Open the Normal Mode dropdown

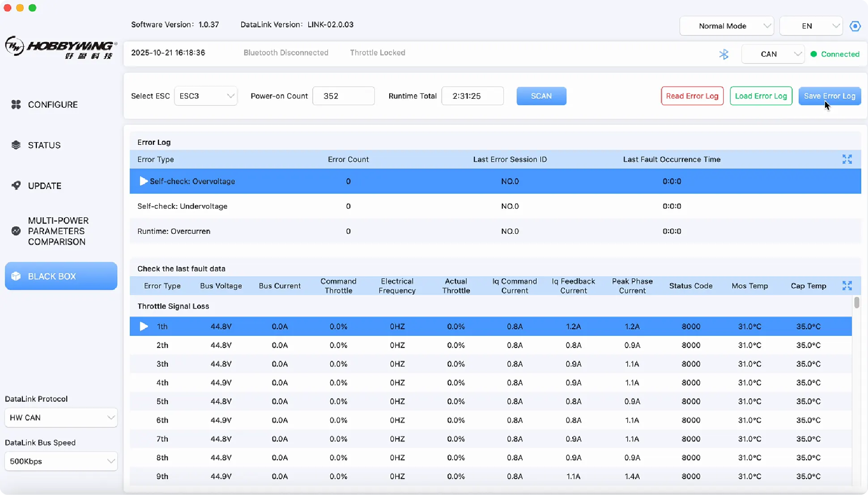coord(727,26)
